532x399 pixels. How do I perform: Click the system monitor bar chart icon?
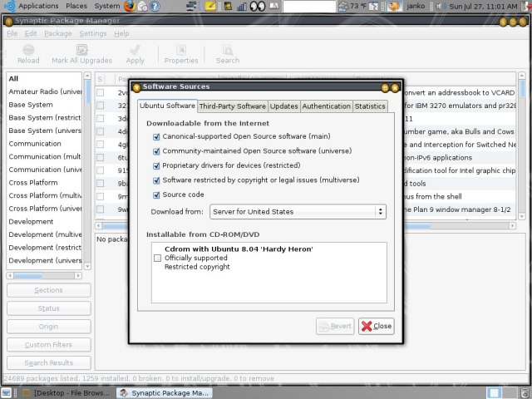[242, 6]
